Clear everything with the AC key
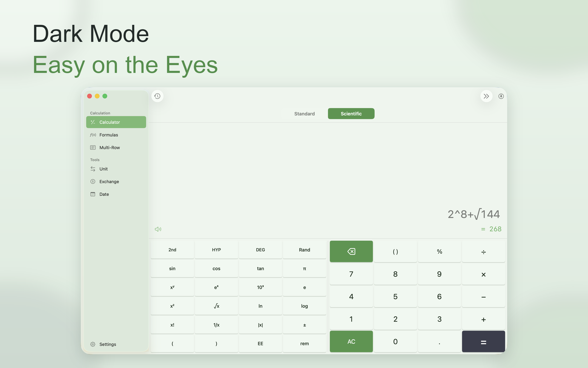The width and height of the screenshot is (588, 368). tap(351, 342)
